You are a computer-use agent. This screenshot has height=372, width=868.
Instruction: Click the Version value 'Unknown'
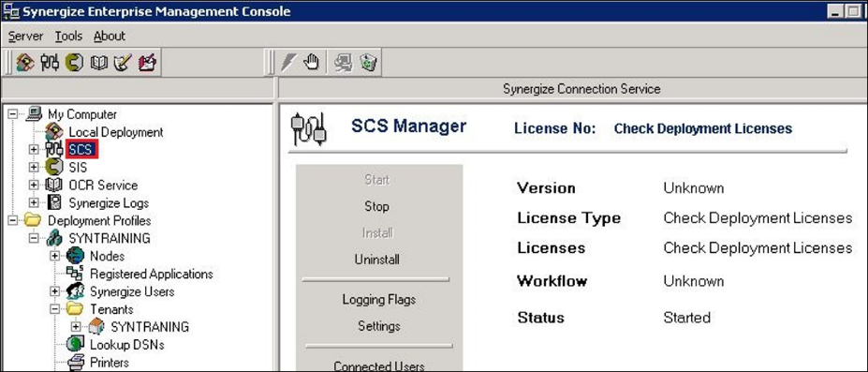[x=694, y=188]
